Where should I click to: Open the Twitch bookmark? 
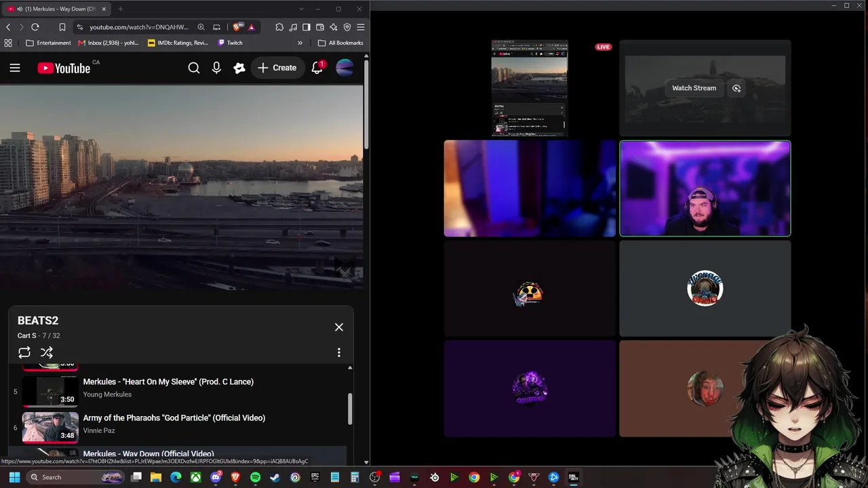click(x=231, y=43)
